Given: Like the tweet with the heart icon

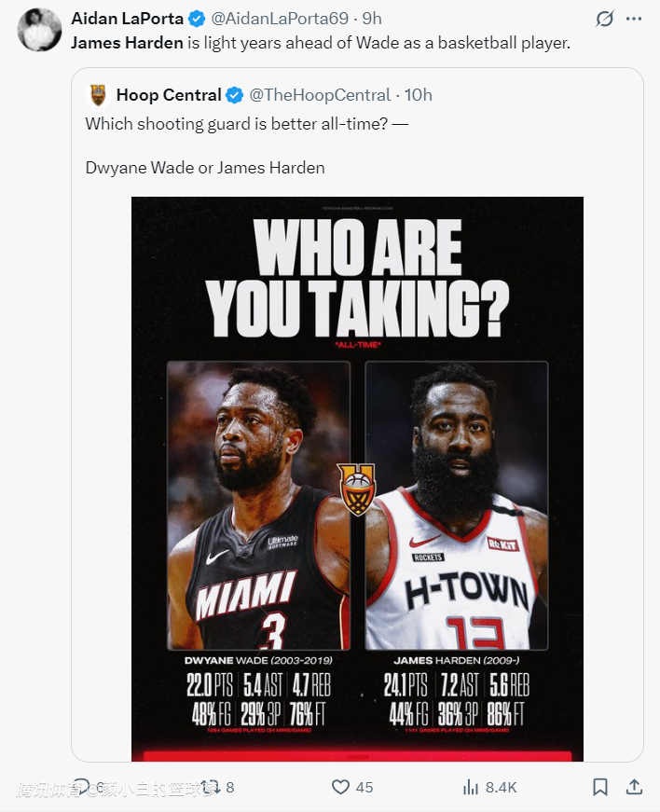Looking at the screenshot, I should (x=341, y=788).
